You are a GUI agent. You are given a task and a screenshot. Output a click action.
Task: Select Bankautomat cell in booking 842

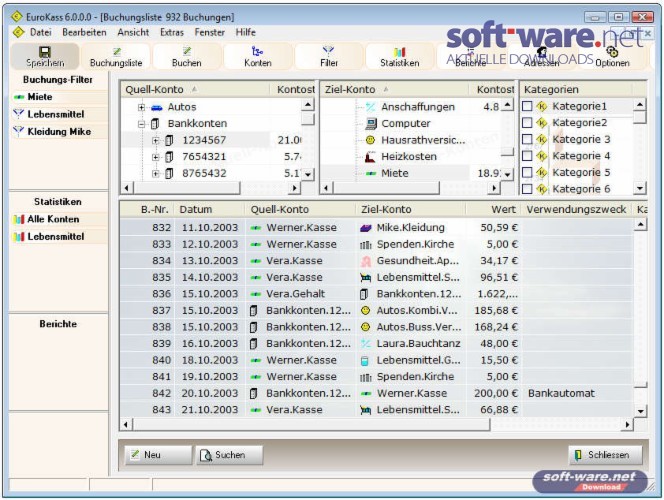[561, 393]
